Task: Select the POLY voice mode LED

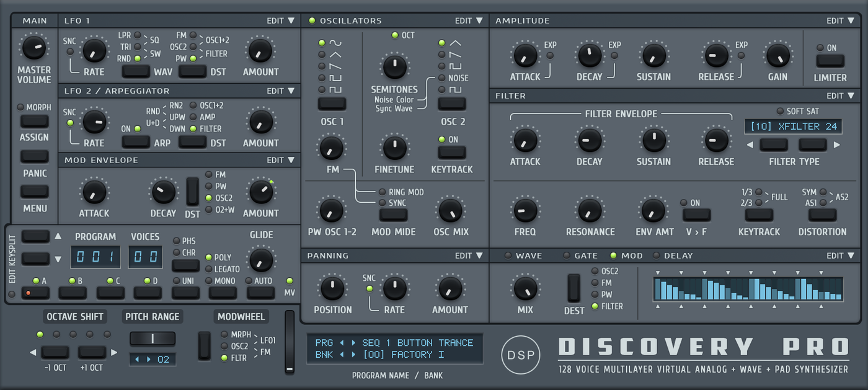Action: pos(208,257)
